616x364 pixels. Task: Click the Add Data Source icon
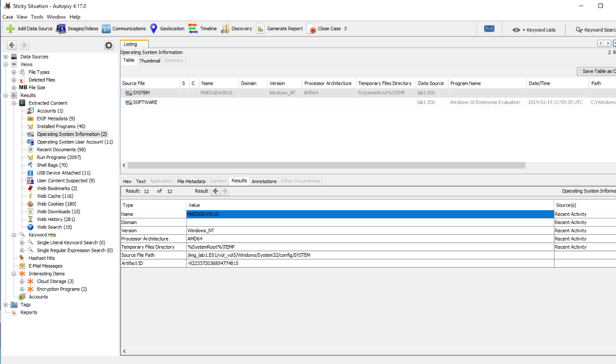click(x=10, y=29)
